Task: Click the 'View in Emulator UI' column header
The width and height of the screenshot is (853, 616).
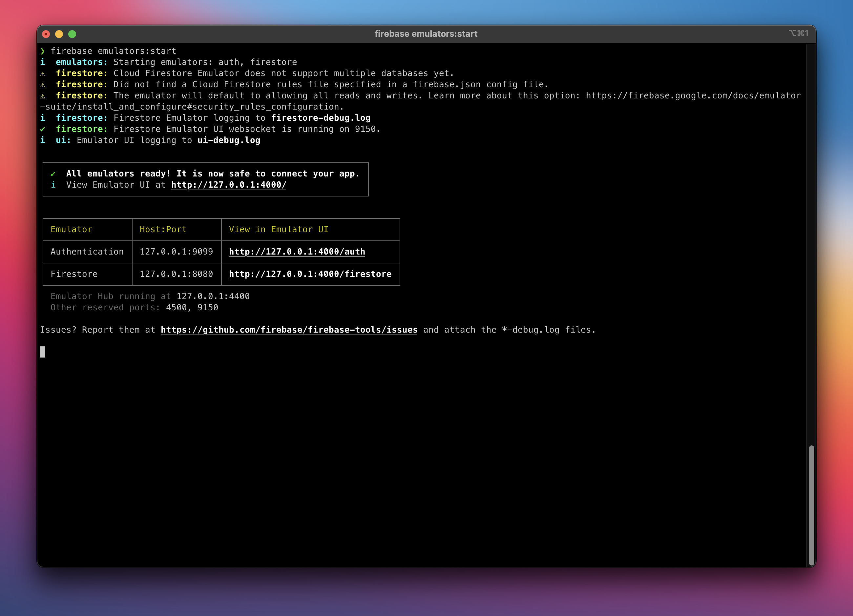Action: tap(278, 229)
